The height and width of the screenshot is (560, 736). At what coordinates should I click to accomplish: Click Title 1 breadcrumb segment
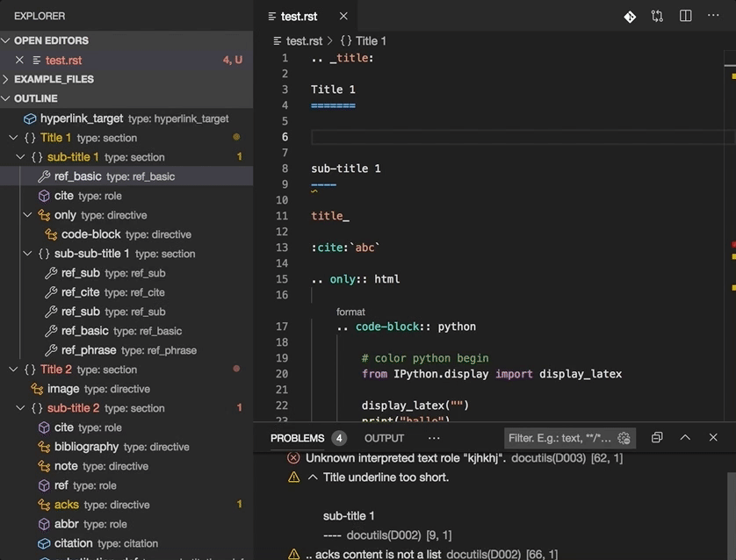pyautogui.click(x=371, y=41)
